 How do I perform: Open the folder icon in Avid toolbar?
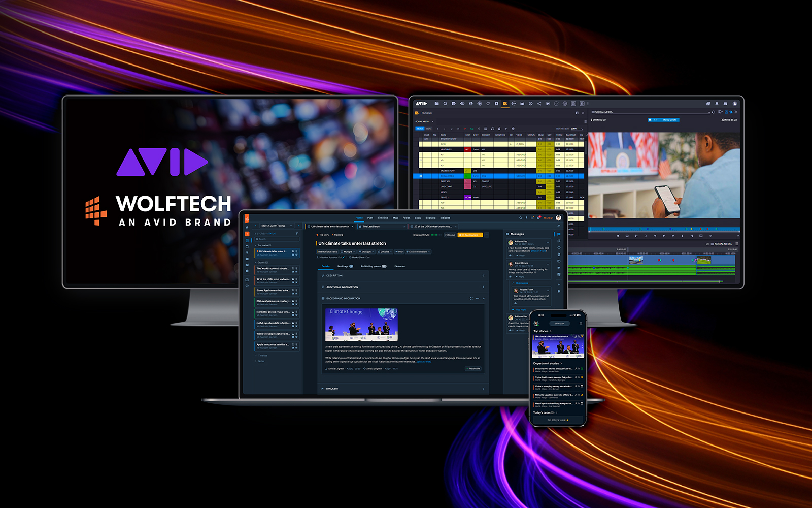(x=436, y=104)
